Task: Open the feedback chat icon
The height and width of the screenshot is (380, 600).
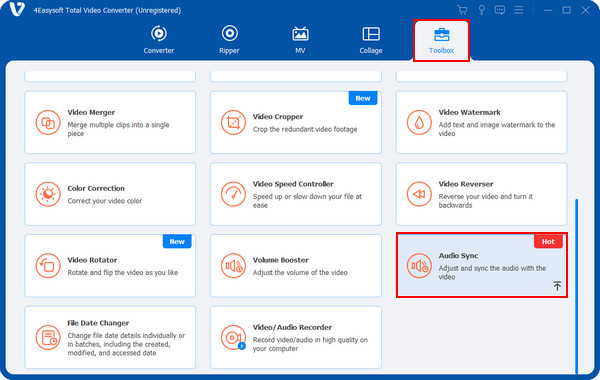Action: [500, 10]
